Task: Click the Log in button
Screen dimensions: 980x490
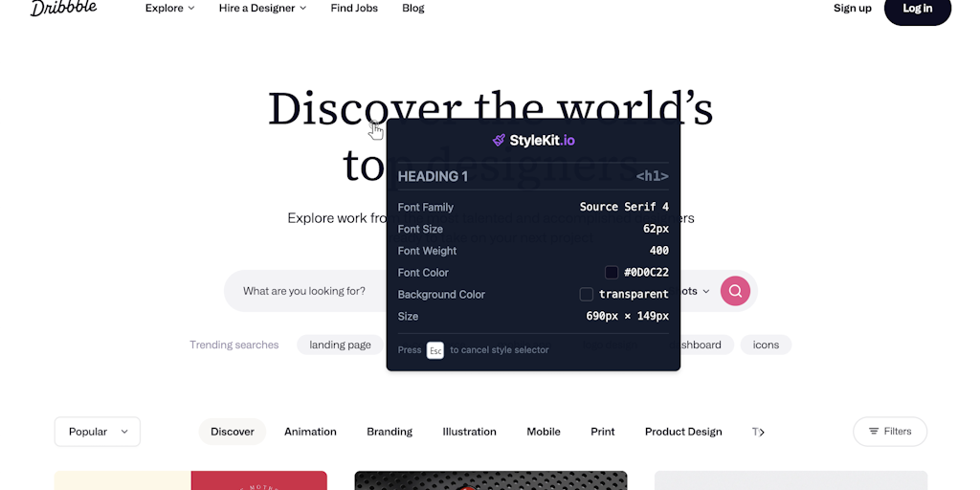Action: 918,9
